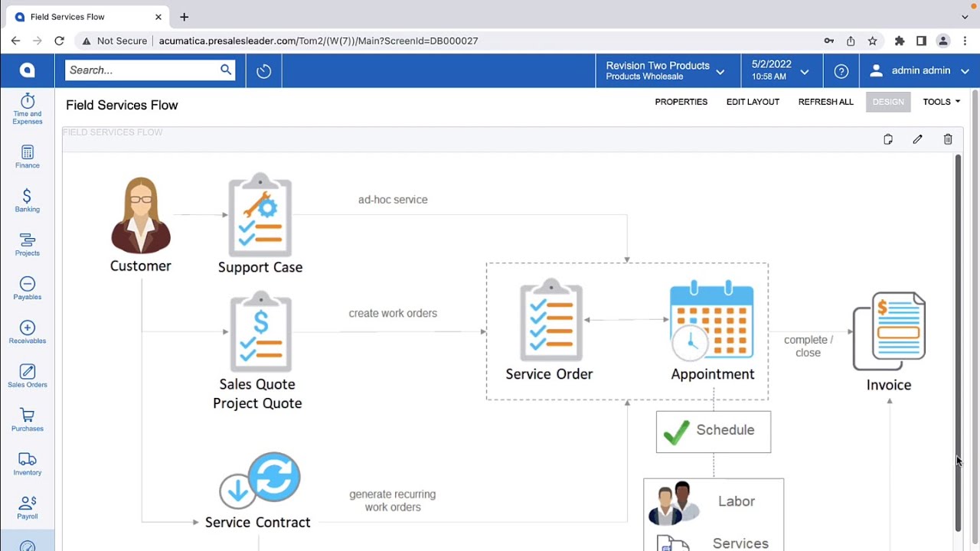Open the Receivables workspace
This screenshot has width=980, height=551.
click(x=27, y=332)
